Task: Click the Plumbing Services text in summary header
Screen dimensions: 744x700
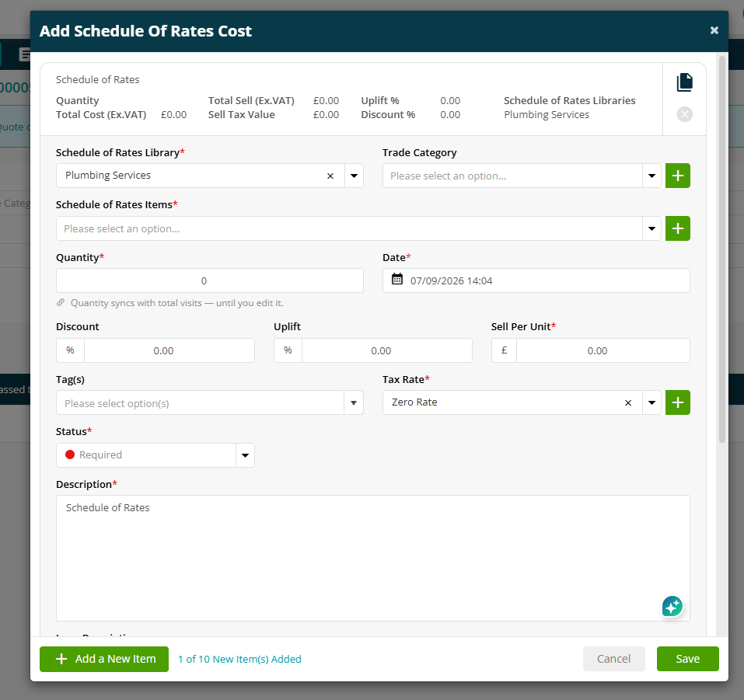Action: point(547,115)
